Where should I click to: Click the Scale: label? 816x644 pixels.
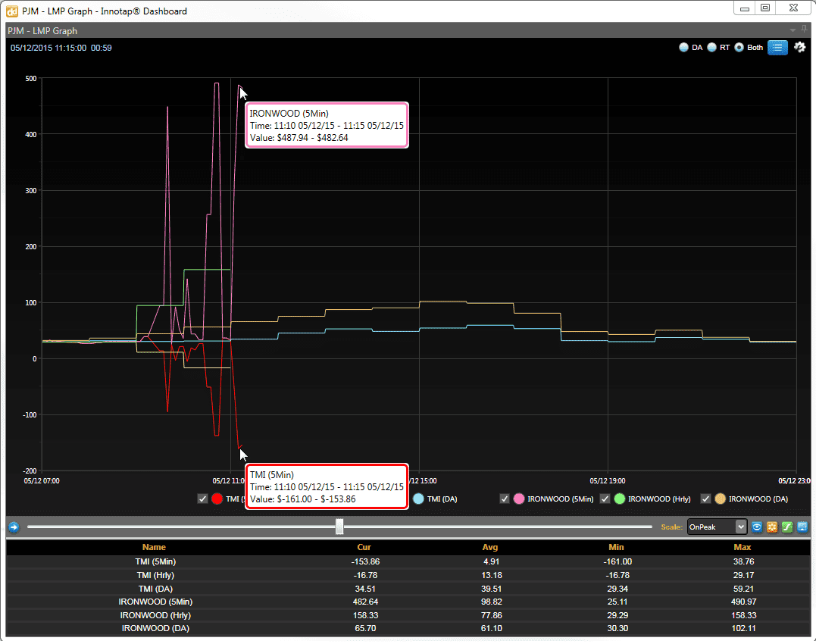[671, 527]
